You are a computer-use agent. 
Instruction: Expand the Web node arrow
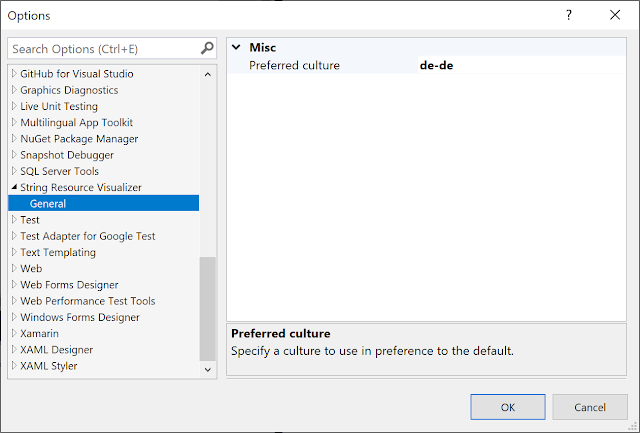coord(14,268)
